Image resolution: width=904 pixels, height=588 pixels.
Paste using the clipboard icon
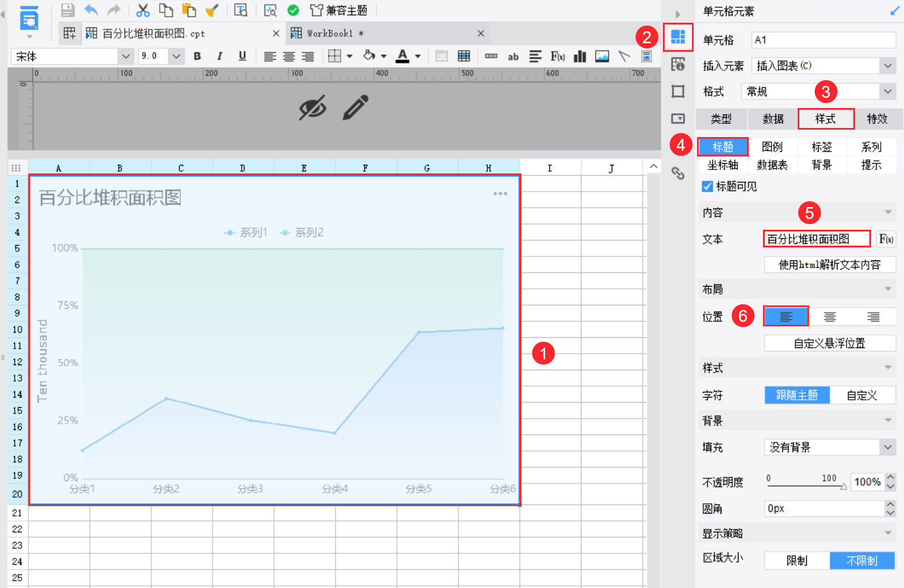coord(189,10)
